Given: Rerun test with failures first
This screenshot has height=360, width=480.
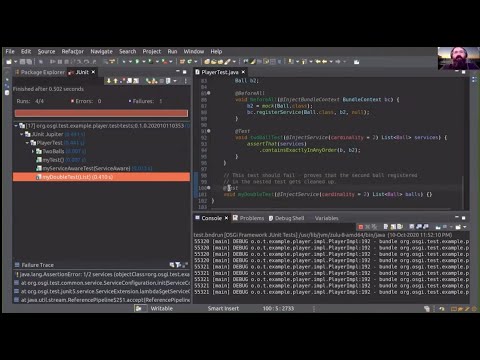Looking at the screenshot, I should 154,81.
